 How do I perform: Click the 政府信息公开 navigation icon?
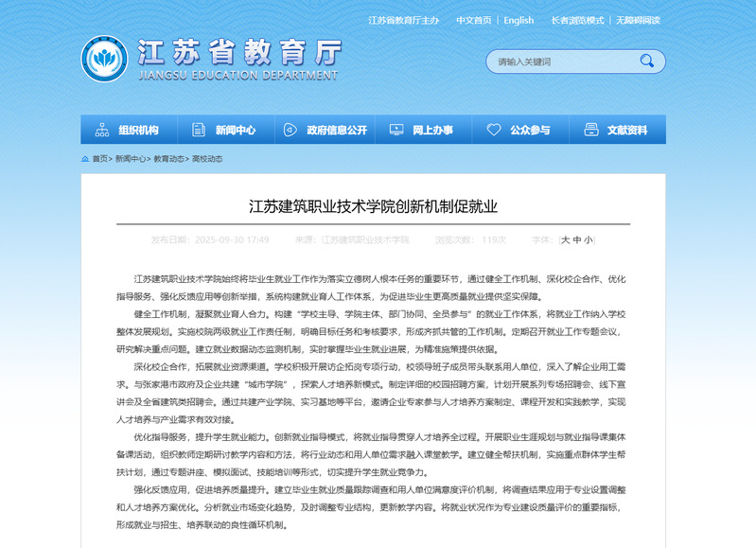pos(290,130)
